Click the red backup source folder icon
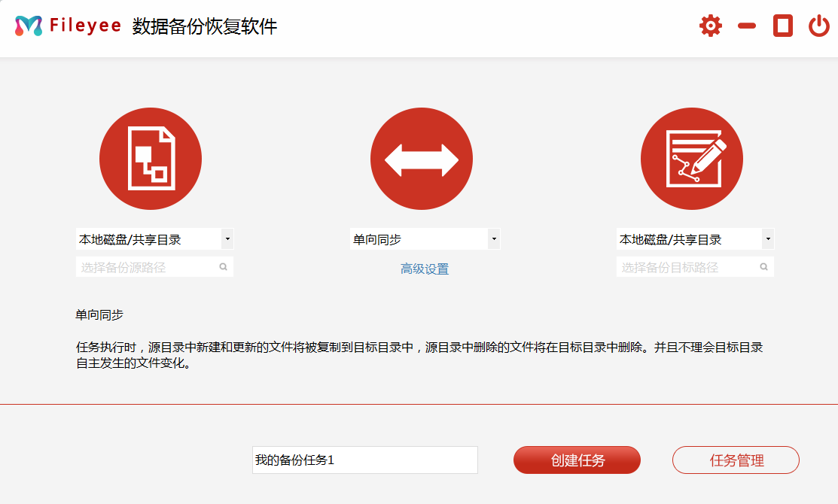This screenshot has height=504, width=838. [151, 158]
